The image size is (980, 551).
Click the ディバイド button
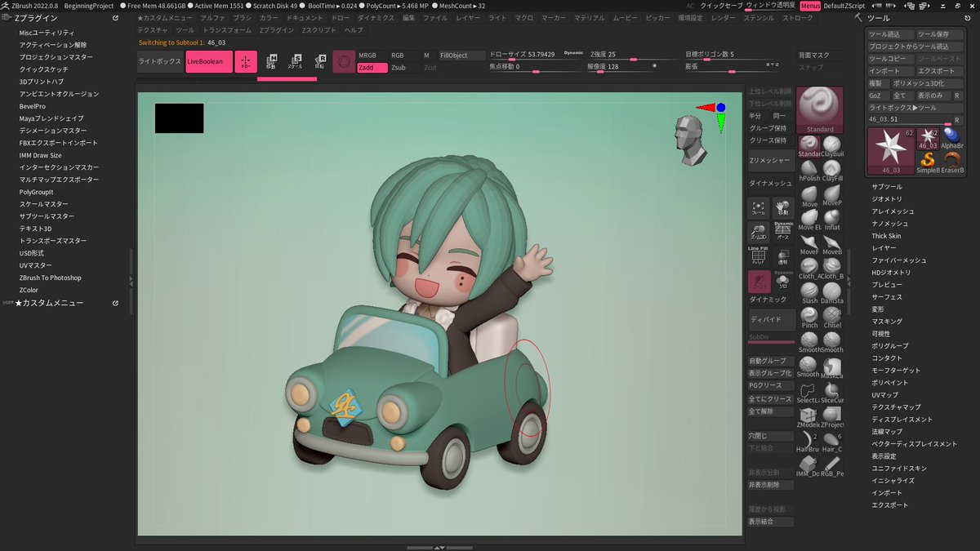pyautogui.click(x=771, y=320)
